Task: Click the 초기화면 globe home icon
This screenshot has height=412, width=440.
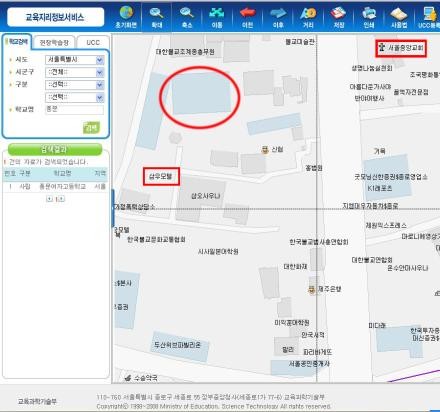Action: (x=126, y=17)
